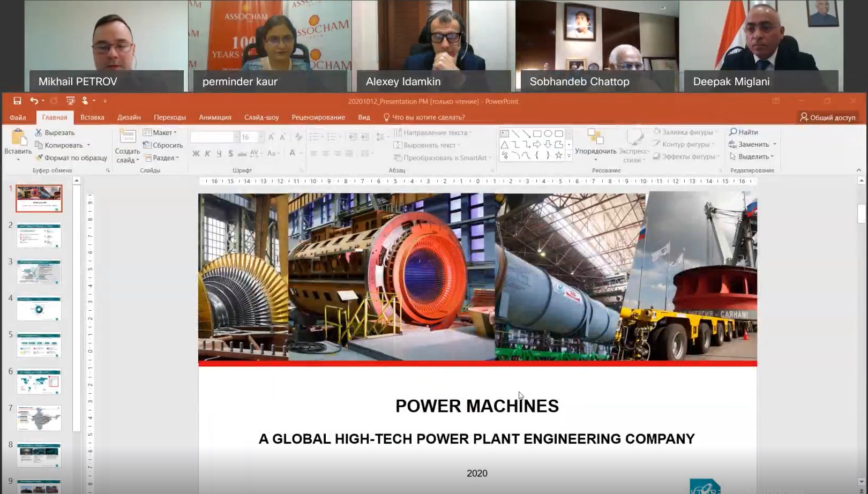Open the Файл menu
The height and width of the screenshot is (494, 868).
point(18,117)
